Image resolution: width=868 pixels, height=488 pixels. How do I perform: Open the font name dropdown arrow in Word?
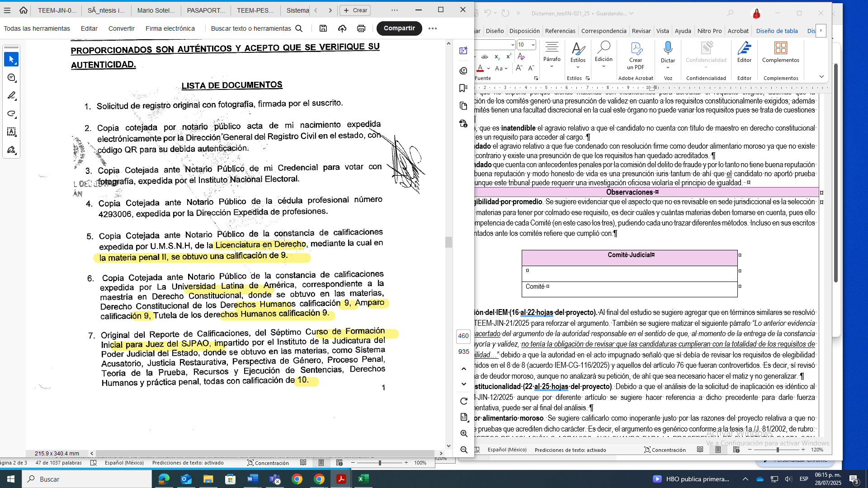513,45
